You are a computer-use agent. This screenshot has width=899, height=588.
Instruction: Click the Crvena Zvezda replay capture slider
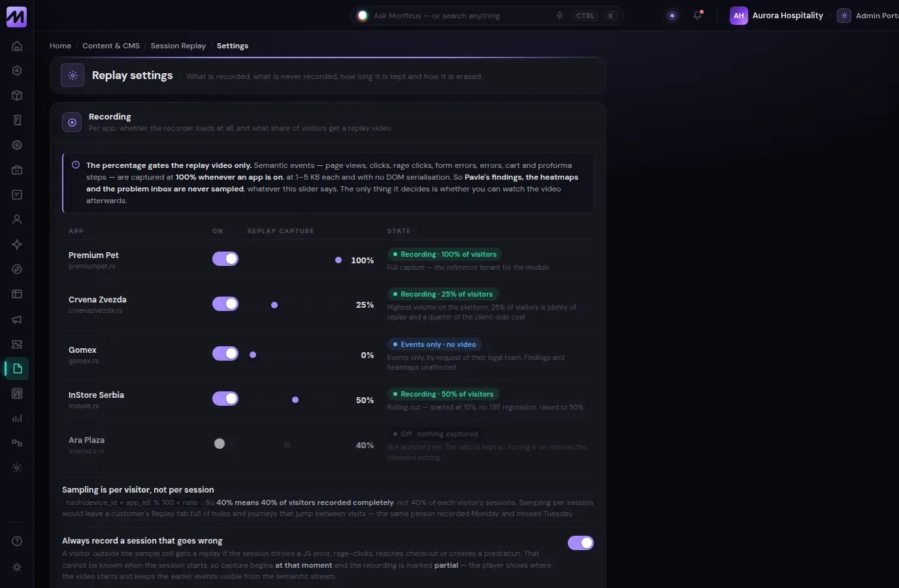[x=295, y=305]
